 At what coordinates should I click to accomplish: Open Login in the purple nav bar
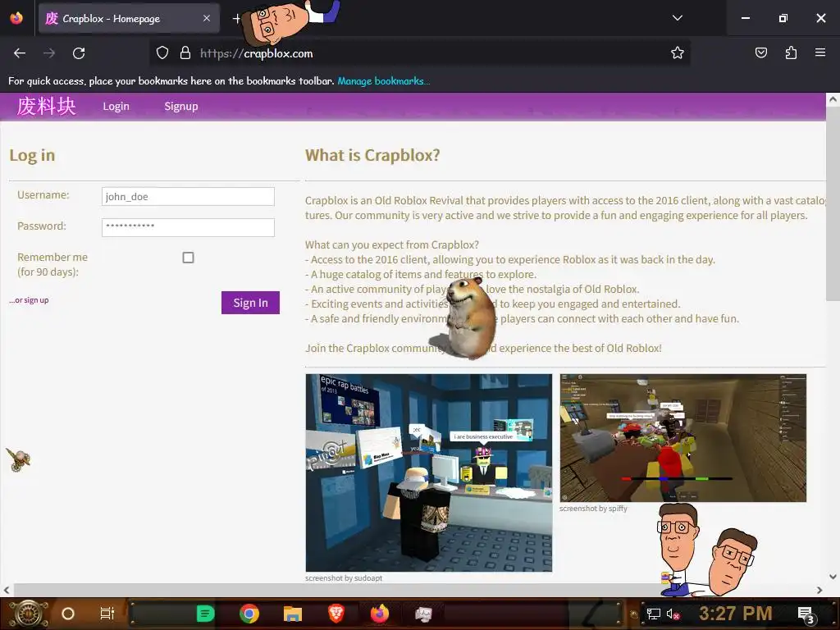[116, 106]
